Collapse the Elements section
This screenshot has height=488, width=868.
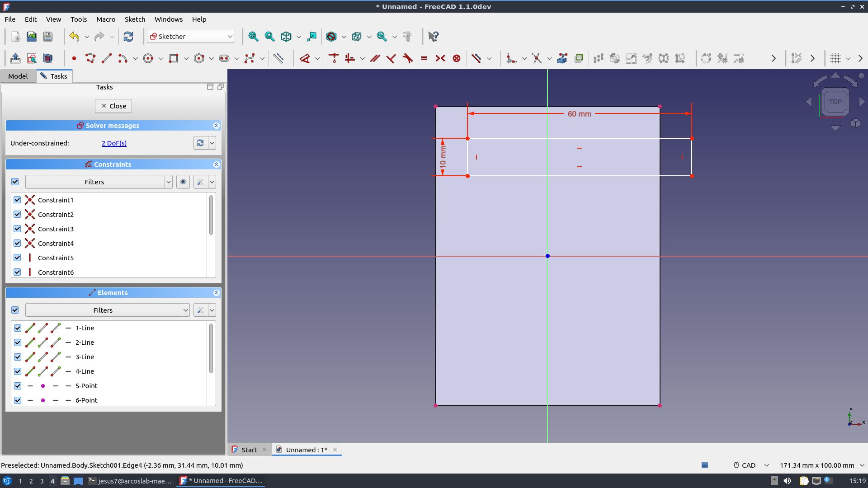pyautogui.click(x=216, y=293)
